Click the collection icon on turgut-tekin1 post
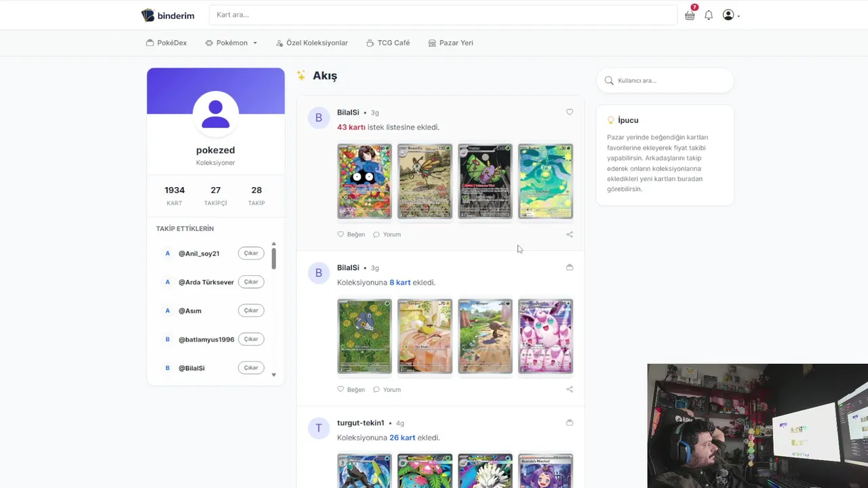 [570, 422]
